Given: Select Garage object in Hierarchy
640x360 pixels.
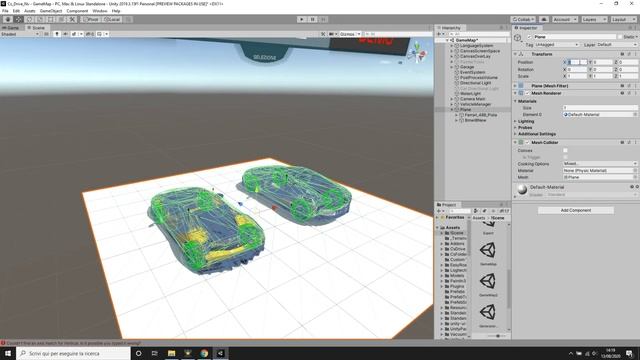Looking at the screenshot, I should click(467, 67).
